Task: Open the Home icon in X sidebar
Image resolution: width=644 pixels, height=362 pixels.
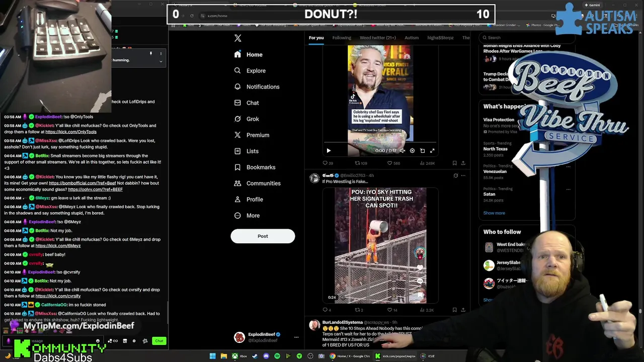Action: pyautogui.click(x=237, y=54)
